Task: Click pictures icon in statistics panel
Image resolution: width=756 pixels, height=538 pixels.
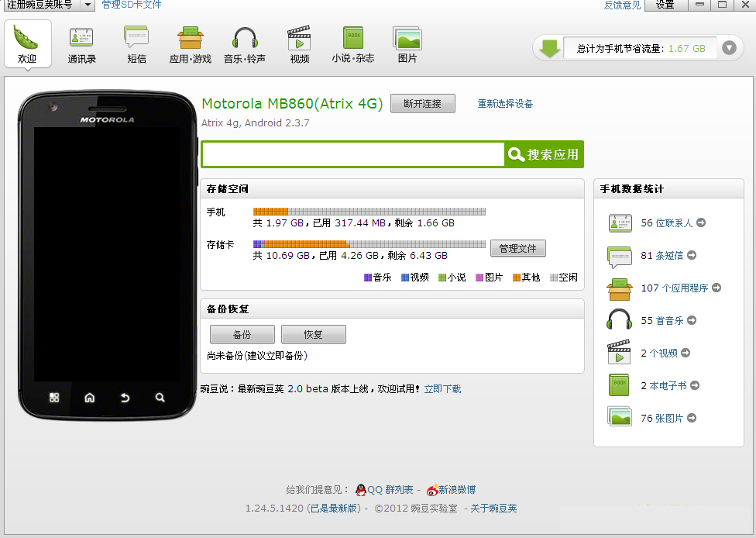Action: [x=620, y=416]
